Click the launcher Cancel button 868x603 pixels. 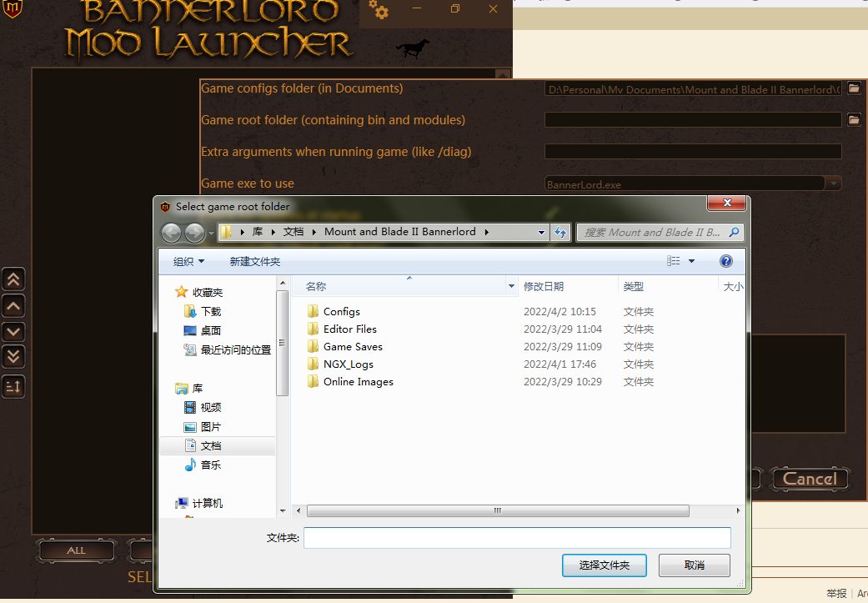click(x=810, y=479)
